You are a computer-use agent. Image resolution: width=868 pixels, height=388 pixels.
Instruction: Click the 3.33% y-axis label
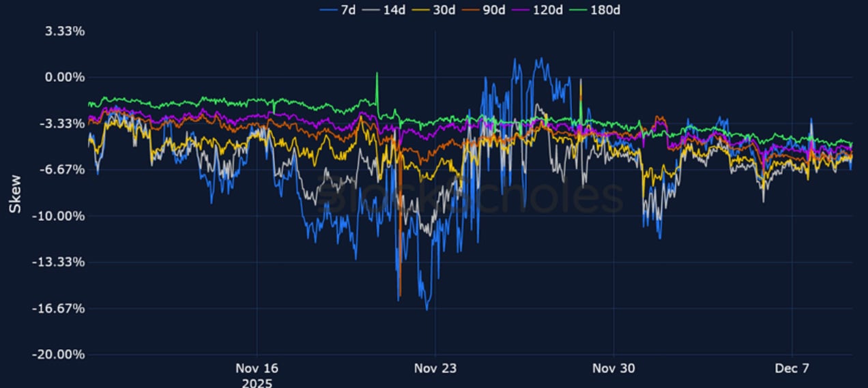(65, 31)
